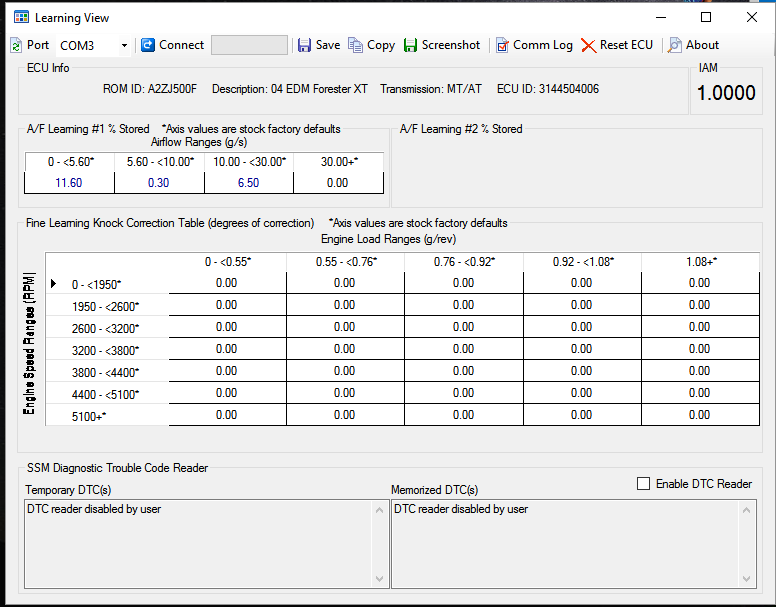
Task: Save the learning view data
Action: pyautogui.click(x=319, y=45)
